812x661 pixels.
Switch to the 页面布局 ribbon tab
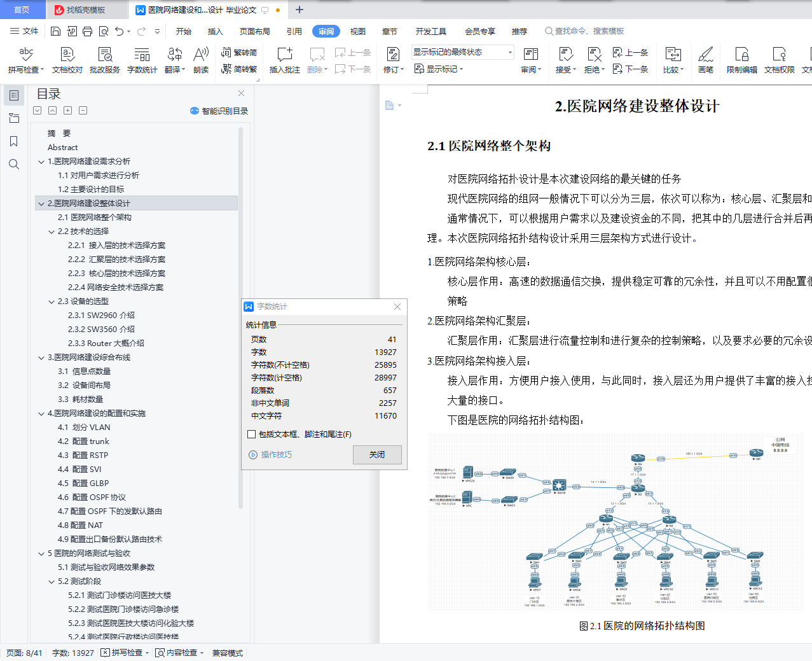254,31
